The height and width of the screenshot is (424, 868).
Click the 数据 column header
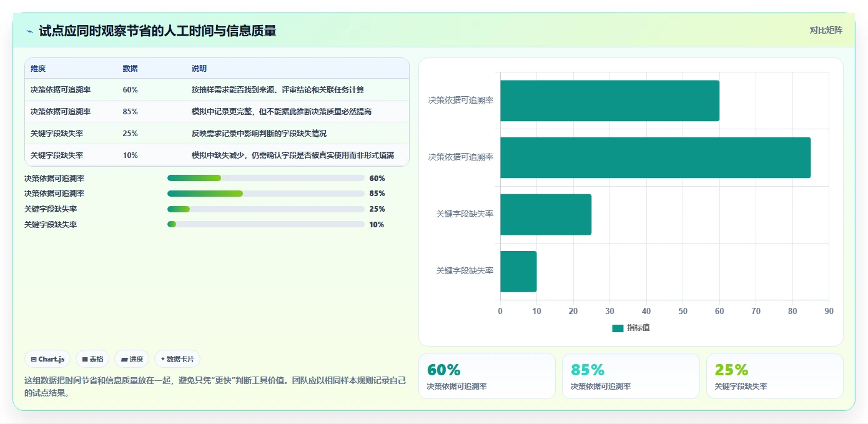(131, 69)
